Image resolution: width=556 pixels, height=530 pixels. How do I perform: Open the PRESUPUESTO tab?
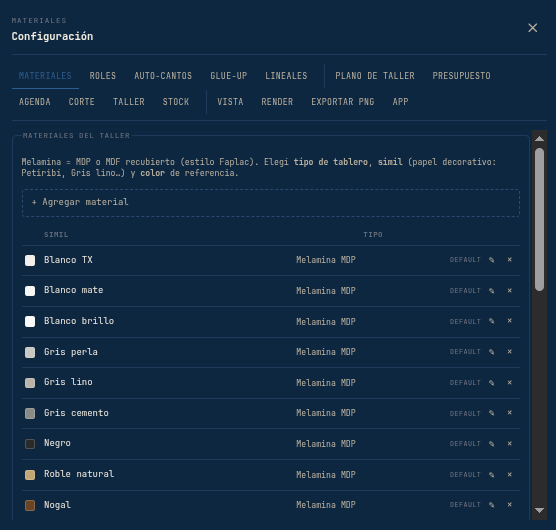point(461,76)
